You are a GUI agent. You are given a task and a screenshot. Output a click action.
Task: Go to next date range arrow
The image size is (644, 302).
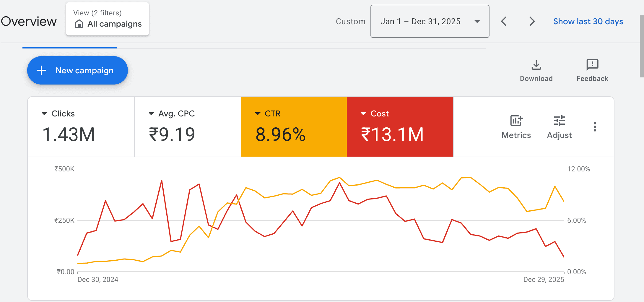[532, 21]
